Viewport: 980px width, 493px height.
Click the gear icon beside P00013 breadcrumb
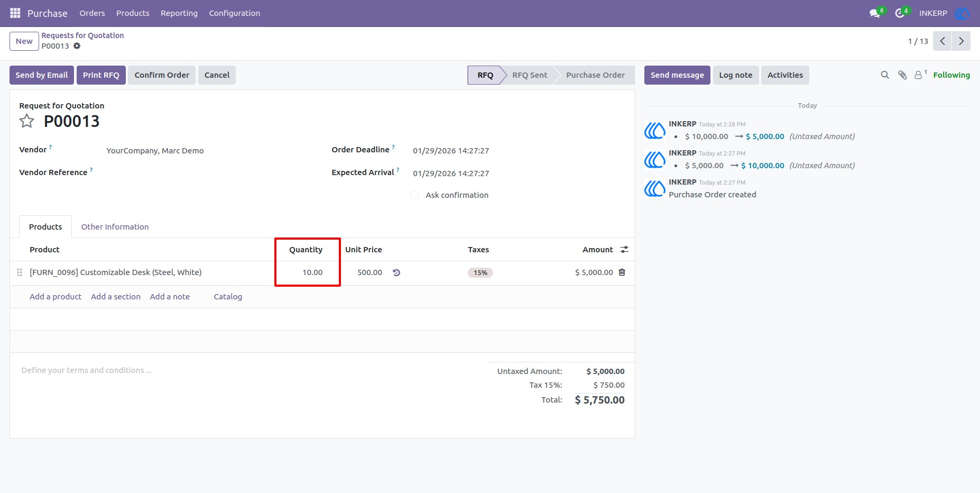pos(77,46)
